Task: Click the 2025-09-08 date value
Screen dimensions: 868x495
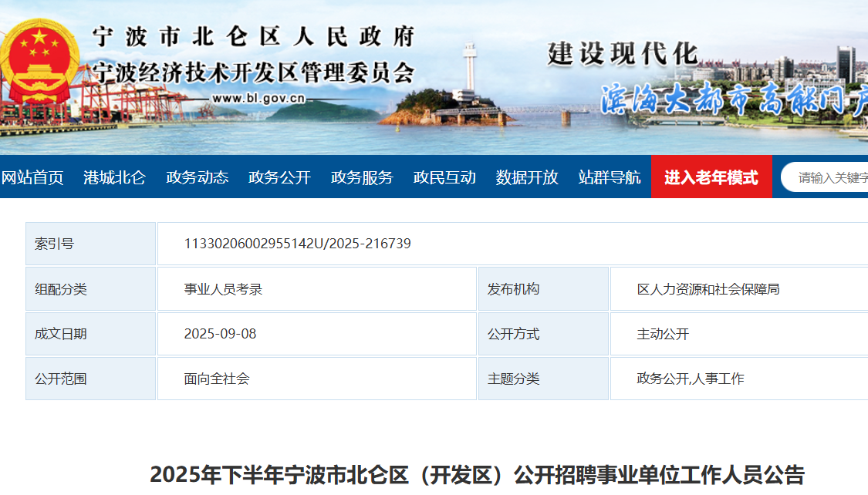Action: tap(220, 334)
